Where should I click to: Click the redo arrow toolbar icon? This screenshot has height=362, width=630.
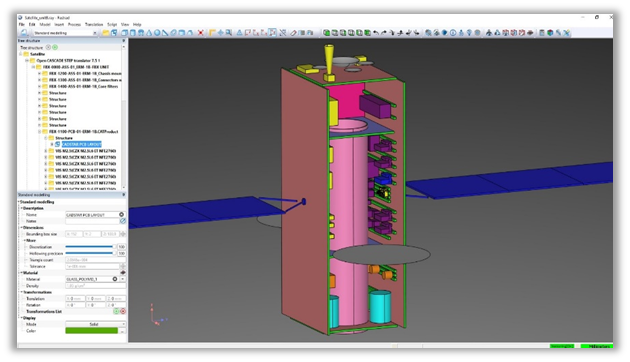click(x=384, y=33)
